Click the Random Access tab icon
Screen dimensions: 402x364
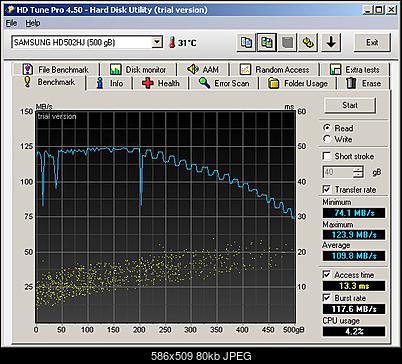coord(245,69)
